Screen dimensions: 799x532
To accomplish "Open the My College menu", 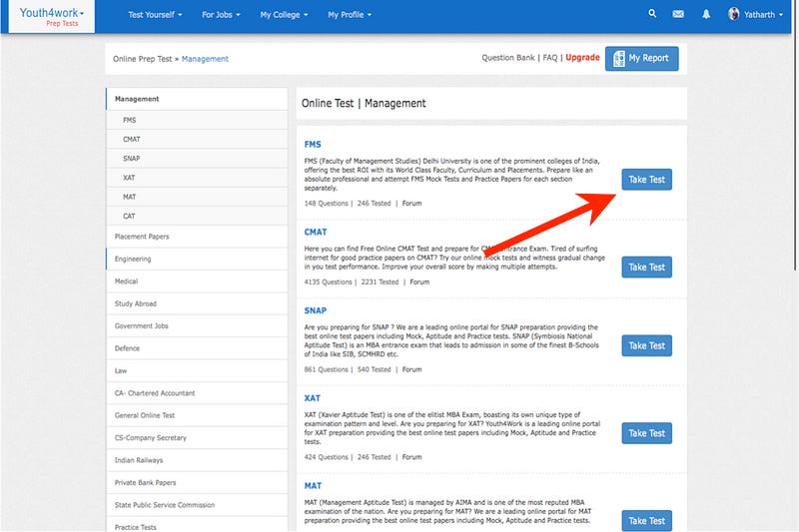I will pyautogui.click(x=284, y=15).
